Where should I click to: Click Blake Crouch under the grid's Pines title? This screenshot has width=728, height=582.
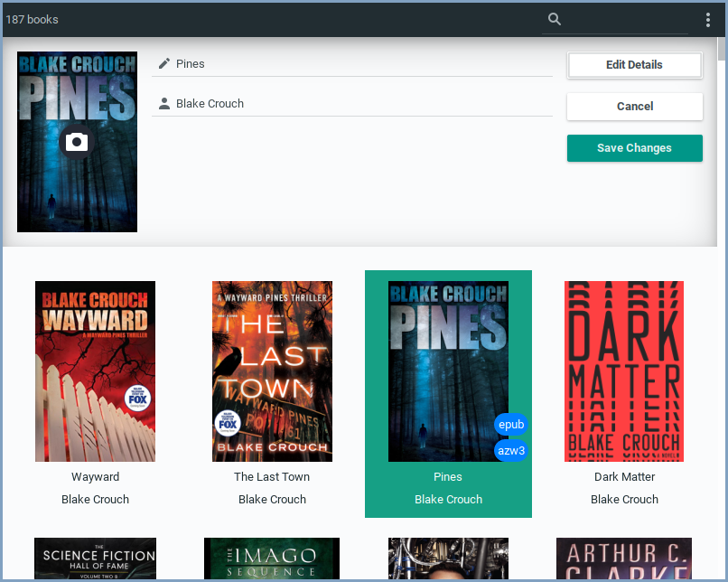(x=449, y=500)
